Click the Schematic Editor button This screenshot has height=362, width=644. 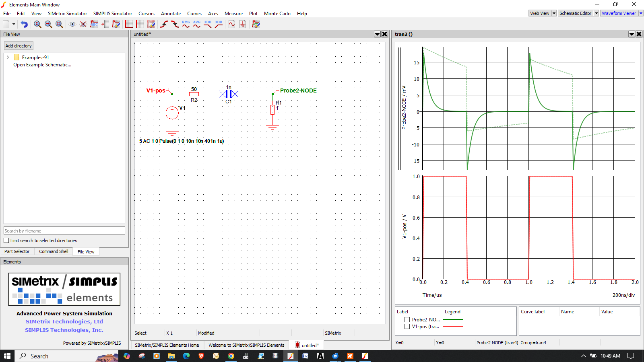point(576,13)
